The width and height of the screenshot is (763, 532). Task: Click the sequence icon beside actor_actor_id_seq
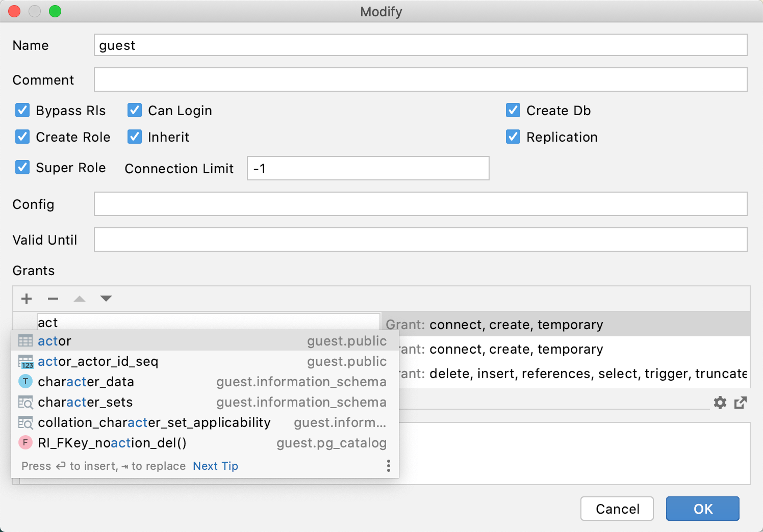(x=25, y=361)
